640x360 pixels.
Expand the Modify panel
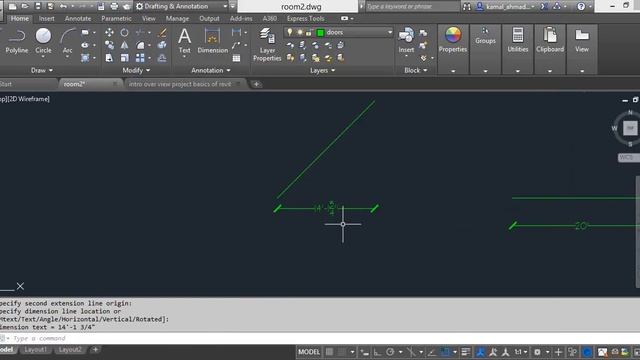[136, 70]
